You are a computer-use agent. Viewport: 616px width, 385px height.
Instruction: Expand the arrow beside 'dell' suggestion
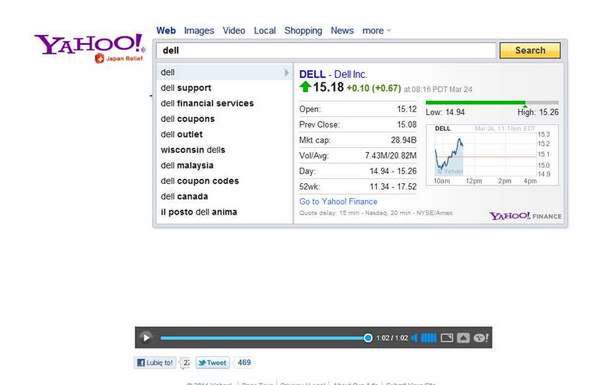(x=286, y=73)
